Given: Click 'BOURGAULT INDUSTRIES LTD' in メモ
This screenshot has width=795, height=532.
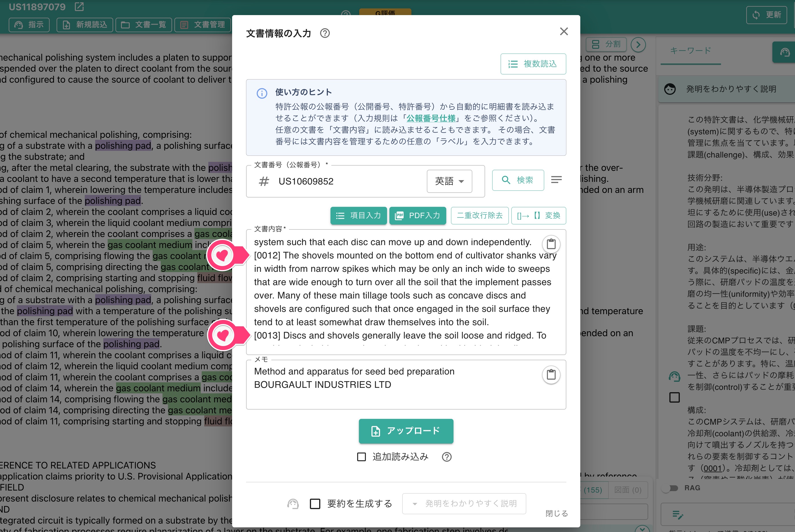Looking at the screenshot, I should [322, 385].
